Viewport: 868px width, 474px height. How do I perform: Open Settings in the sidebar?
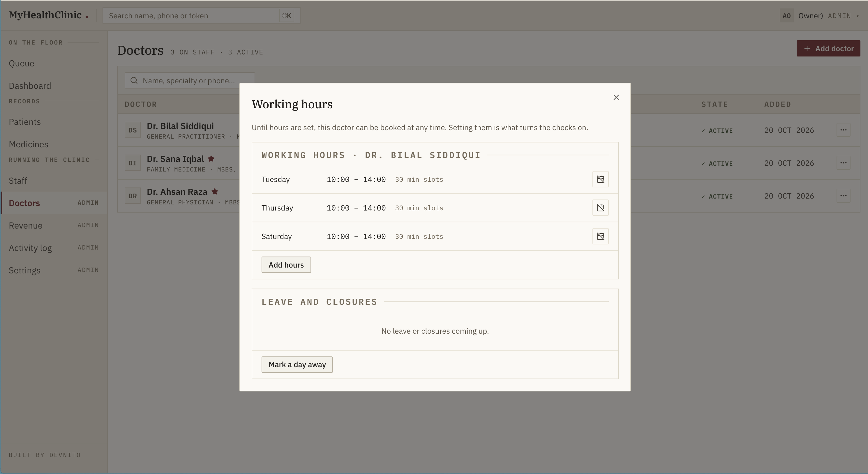coord(54,270)
